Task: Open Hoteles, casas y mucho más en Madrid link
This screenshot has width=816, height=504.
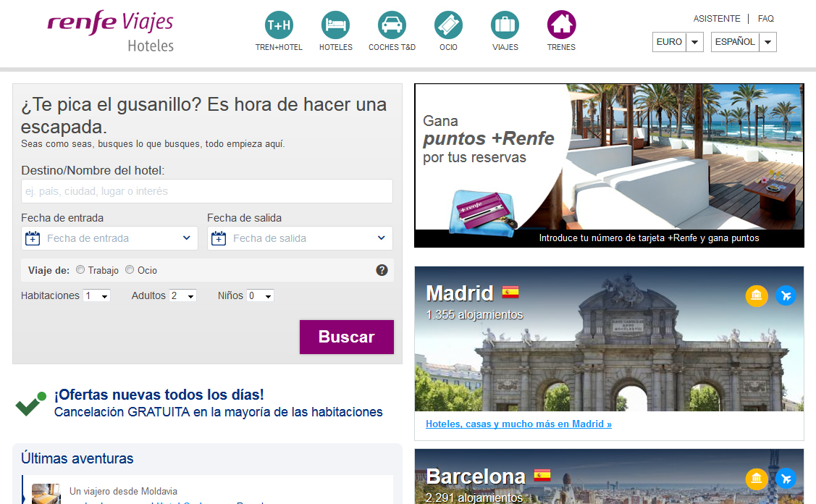Action: pos(518,424)
